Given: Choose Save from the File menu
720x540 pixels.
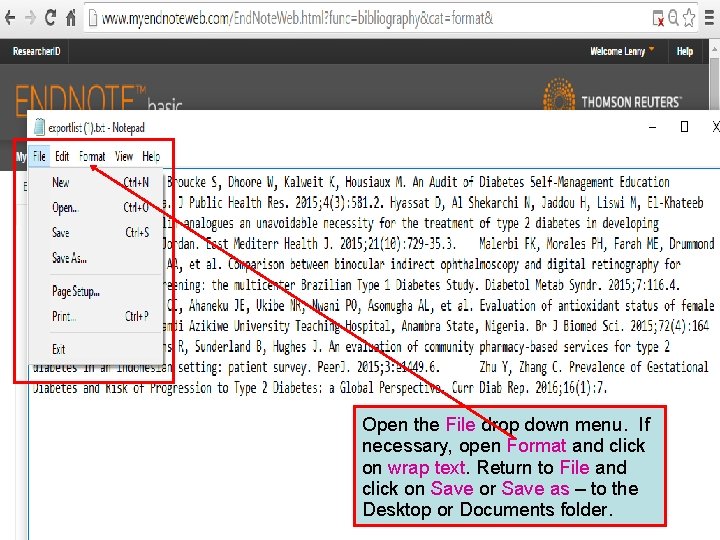Looking at the screenshot, I should click(x=96, y=232).
